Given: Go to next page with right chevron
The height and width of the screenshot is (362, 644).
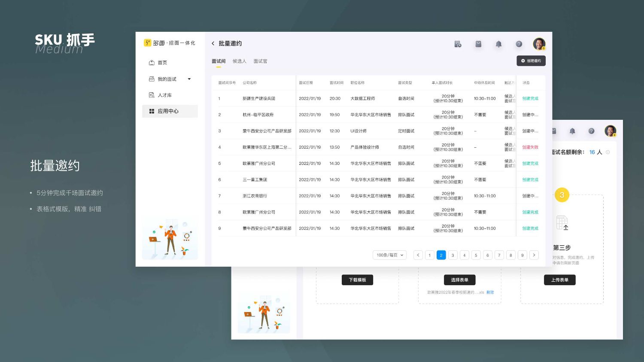Looking at the screenshot, I should point(534,255).
